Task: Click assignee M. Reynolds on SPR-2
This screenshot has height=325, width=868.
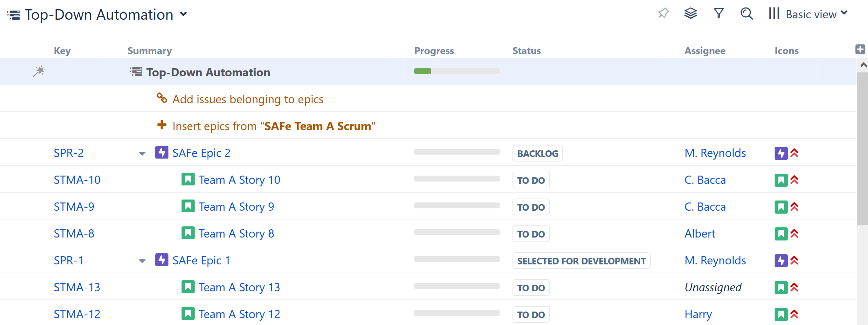Action: (715, 153)
